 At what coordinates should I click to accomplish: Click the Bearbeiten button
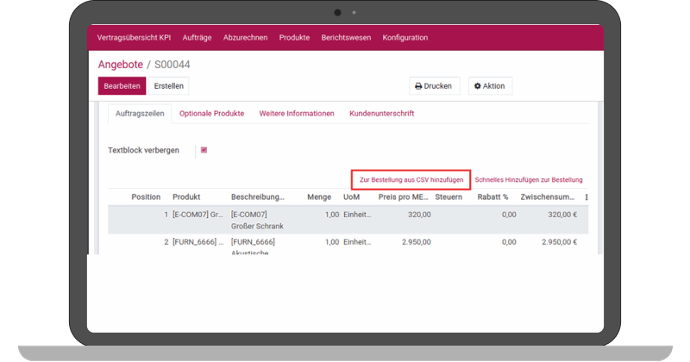(122, 86)
